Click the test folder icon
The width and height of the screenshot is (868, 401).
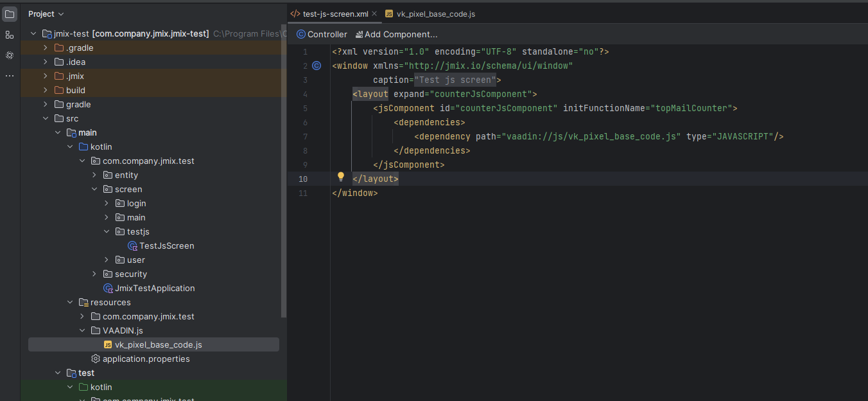71,373
